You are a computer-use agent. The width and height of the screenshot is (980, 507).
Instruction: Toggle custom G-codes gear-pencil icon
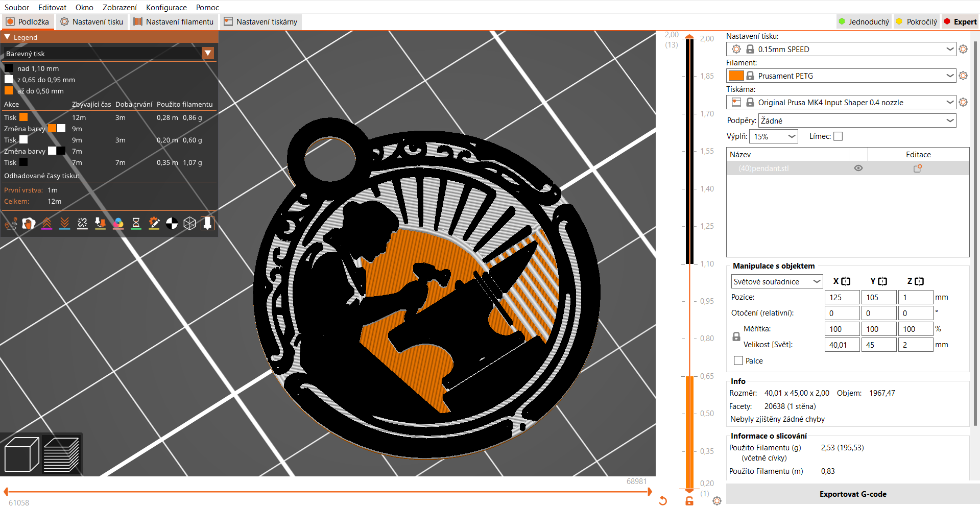click(x=154, y=224)
